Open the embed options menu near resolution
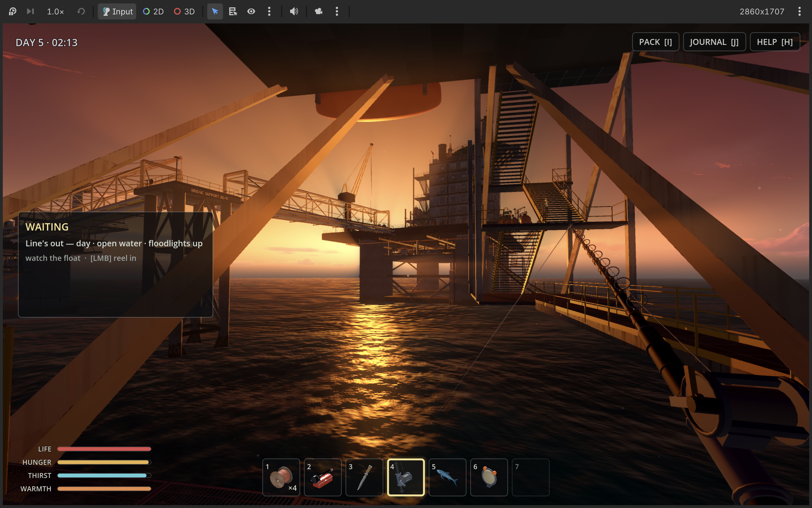The width and height of the screenshot is (812, 508). (x=799, y=11)
